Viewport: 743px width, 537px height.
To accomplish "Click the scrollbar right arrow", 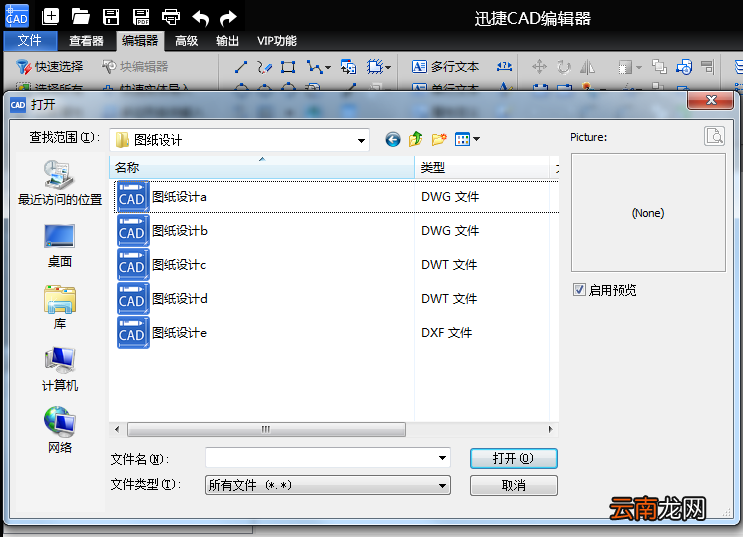I will (551, 429).
